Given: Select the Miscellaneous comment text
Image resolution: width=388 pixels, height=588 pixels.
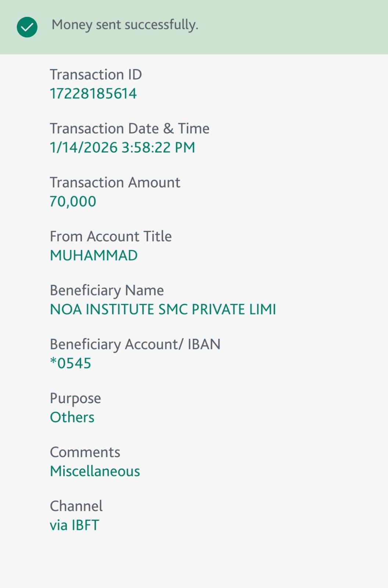Looking at the screenshot, I should 95,472.
